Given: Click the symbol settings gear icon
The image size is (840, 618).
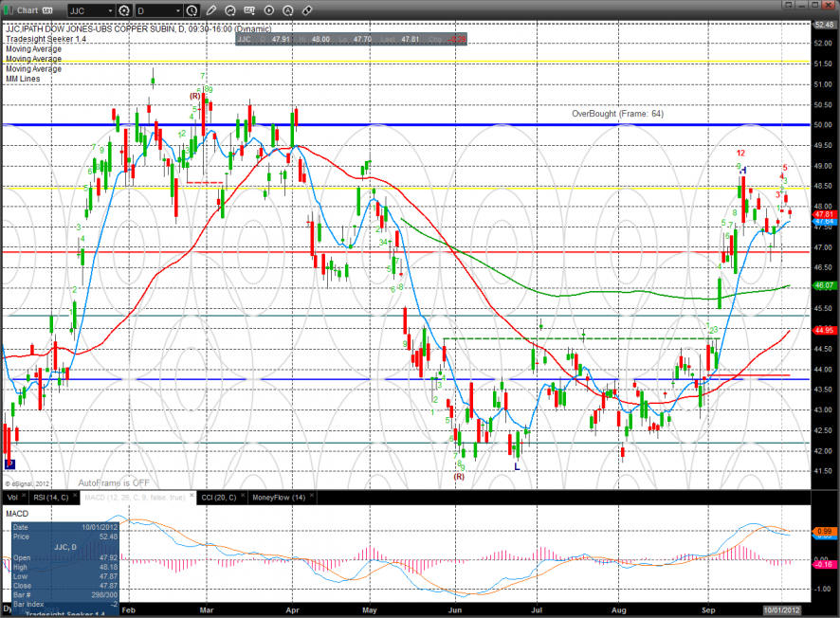Looking at the screenshot, I should 124,10.
